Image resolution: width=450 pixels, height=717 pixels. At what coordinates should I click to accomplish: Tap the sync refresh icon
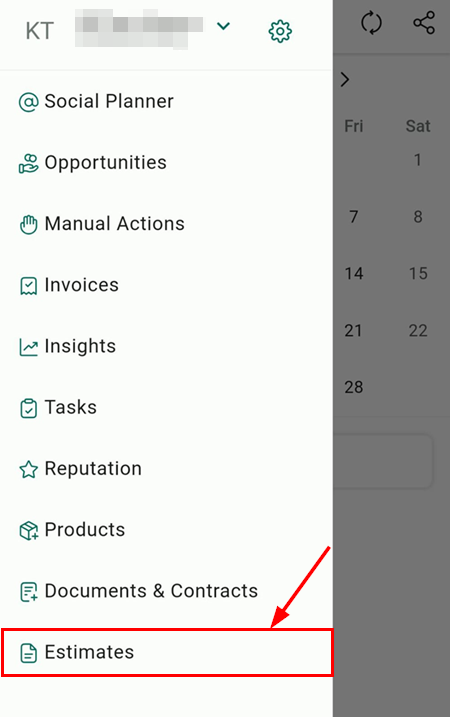[371, 23]
